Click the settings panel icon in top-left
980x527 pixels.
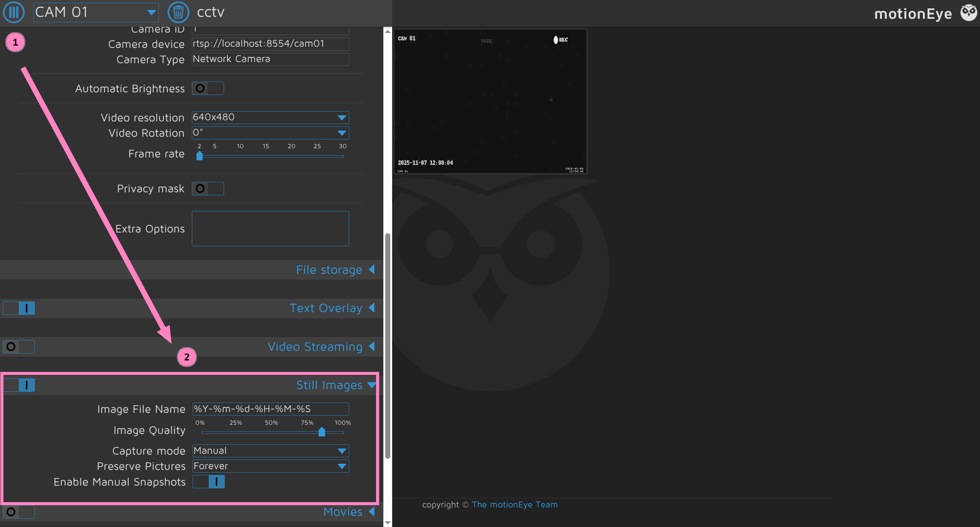point(14,12)
